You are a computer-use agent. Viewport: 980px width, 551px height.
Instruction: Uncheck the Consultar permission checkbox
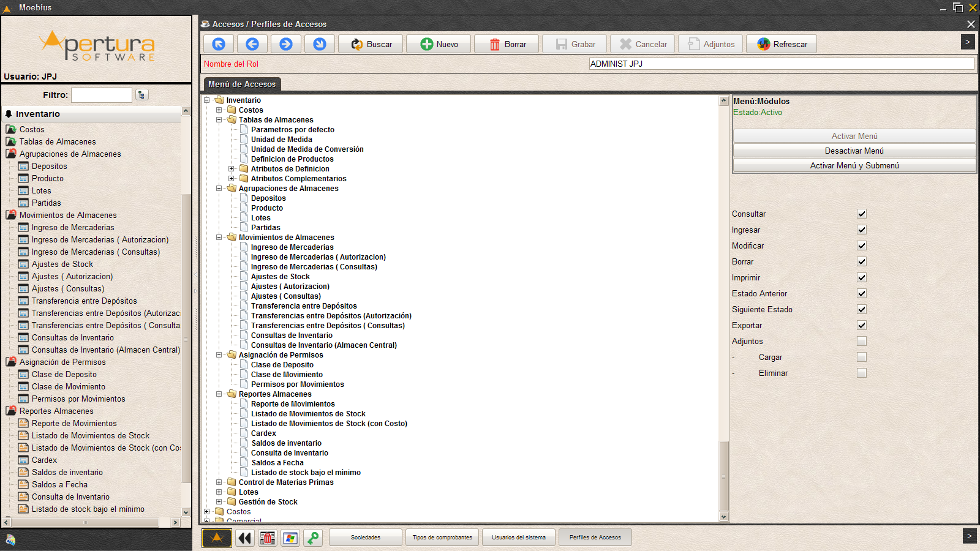[x=862, y=214]
